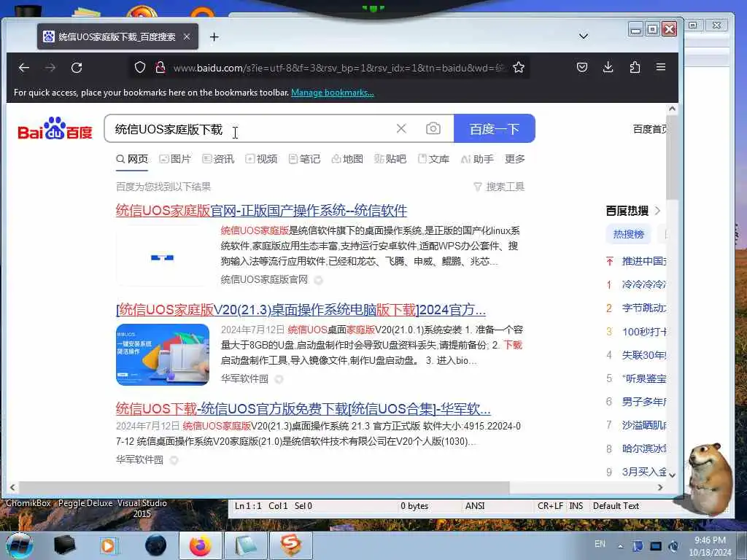
Task: Open 统信UOS家庭版V20(21.3) result title
Action: pyautogui.click(x=301, y=310)
